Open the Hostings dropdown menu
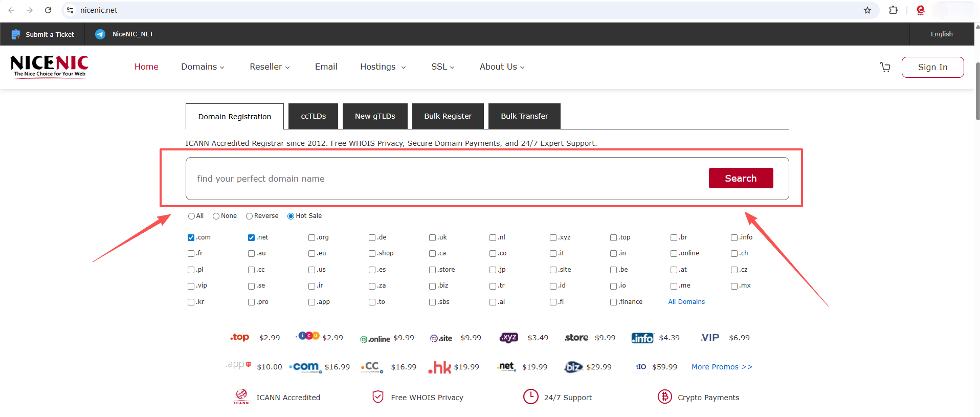980x417 pixels. (x=383, y=67)
